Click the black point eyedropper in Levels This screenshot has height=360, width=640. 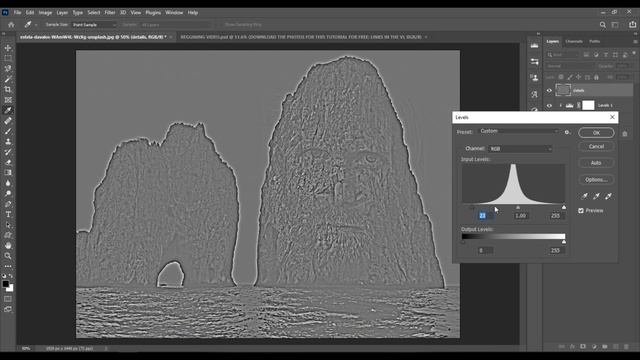click(x=584, y=196)
